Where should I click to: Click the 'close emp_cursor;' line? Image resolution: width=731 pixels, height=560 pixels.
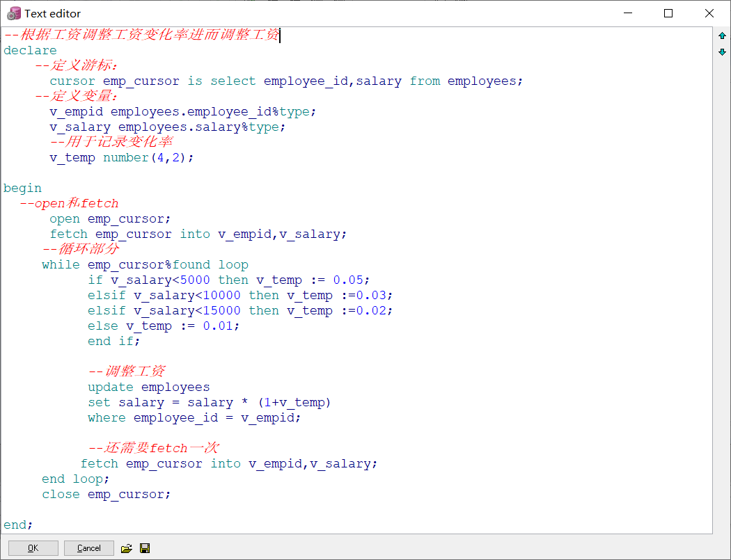coord(107,495)
